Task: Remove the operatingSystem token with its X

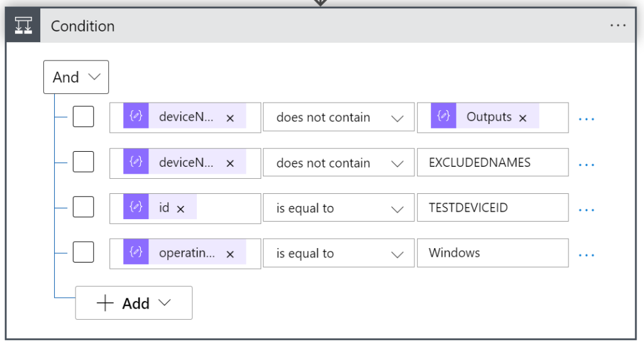Action: coord(230,254)
